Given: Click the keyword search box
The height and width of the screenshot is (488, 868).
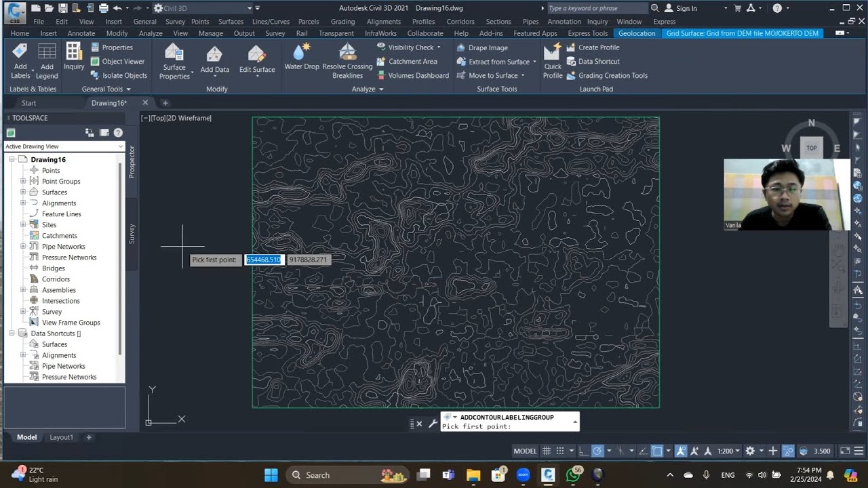Looking at the screenshot, I should point(597,8).
